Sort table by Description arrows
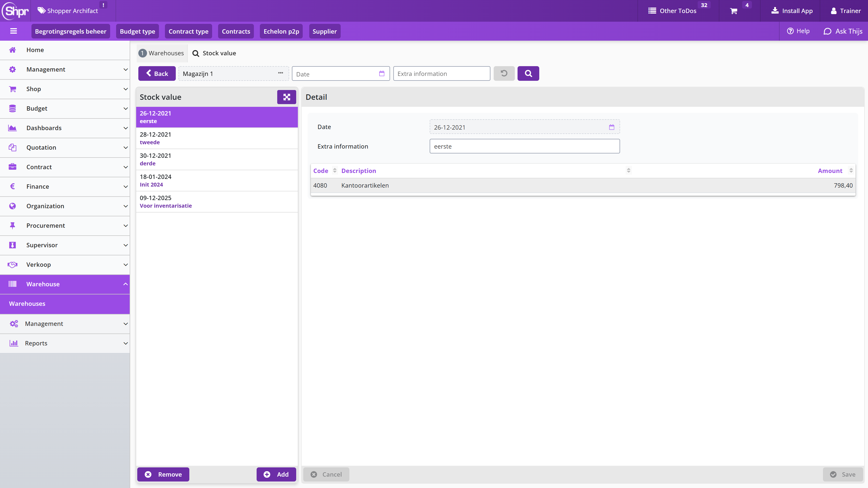 click(x=628, y=171)
